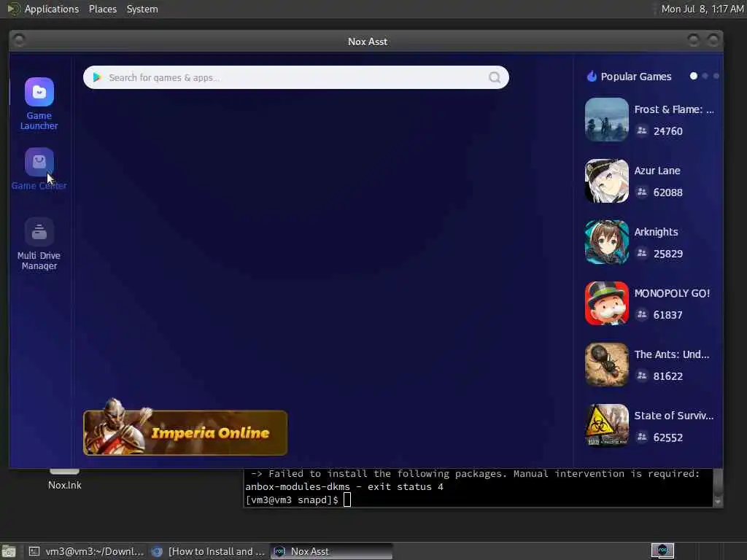The width and height of the screenshot is (747, 560).
Task: Click the Popular Games heading
Action: [x=636, y=77]
